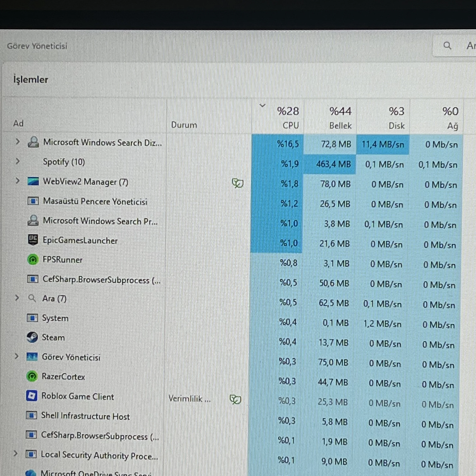Expand the WebView2 Manager (7) group
476x476 pixels.
tap(17, 181)
